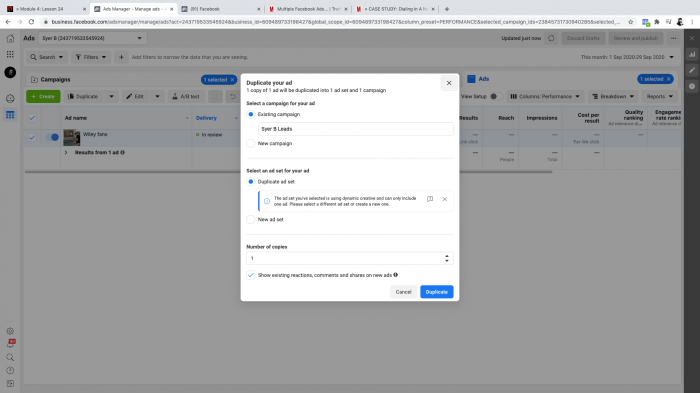Open the help question mark icon
The width and height of the screenshot is (700, 393).
10,370
